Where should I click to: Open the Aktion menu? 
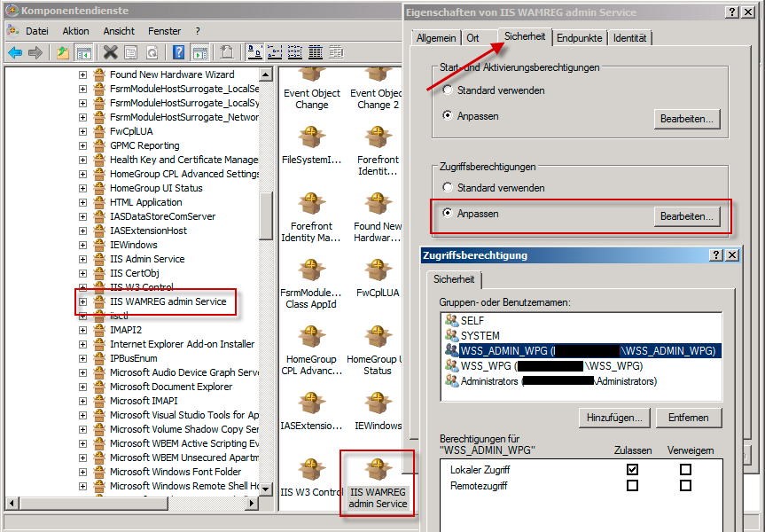[x=75, y=31]
